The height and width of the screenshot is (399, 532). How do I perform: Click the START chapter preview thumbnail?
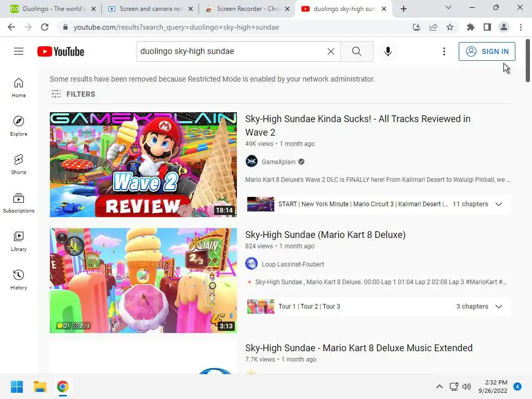pos(261,204)
